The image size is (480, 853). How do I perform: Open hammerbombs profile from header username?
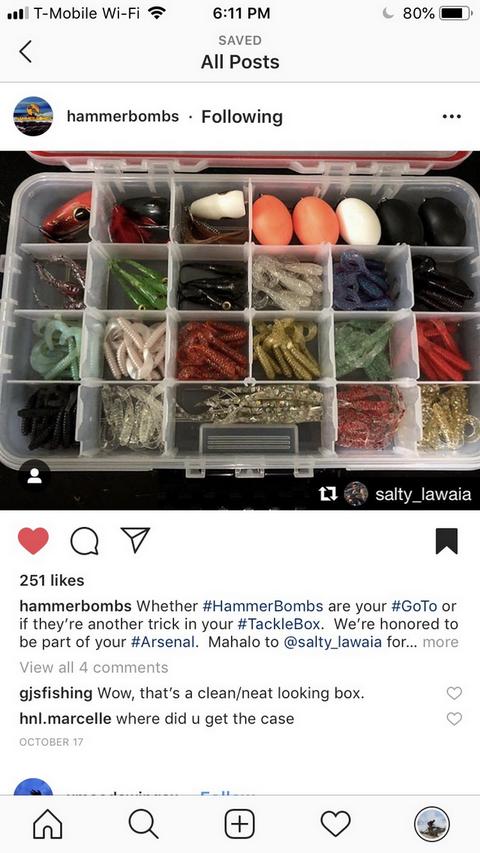(x=122, y=116)
